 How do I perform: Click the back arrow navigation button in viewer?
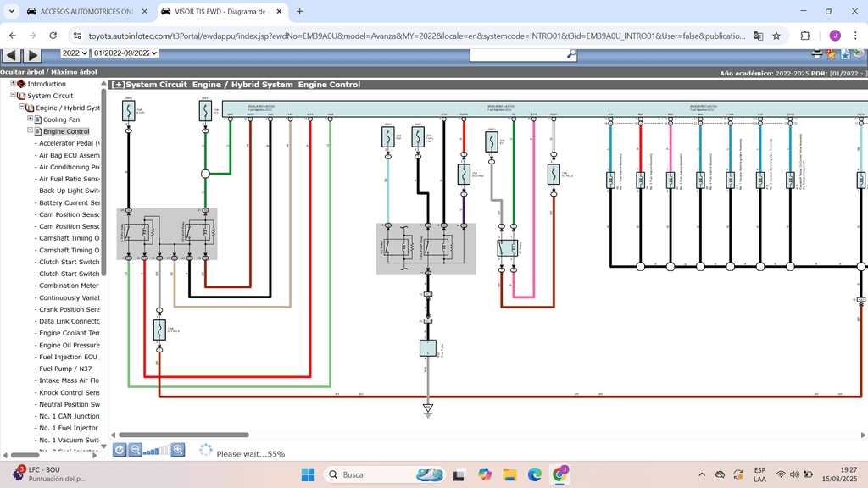click(12, 54)
